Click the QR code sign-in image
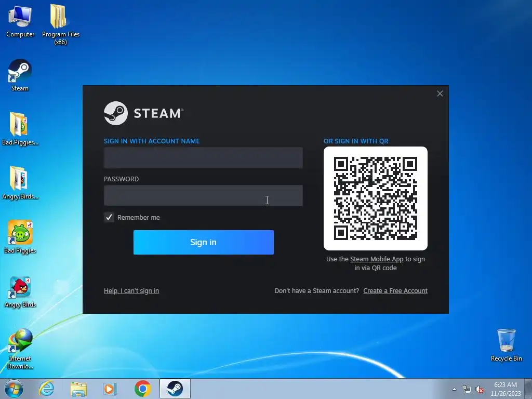This screenshot has width=532, height=399. [x=375, y=198]
